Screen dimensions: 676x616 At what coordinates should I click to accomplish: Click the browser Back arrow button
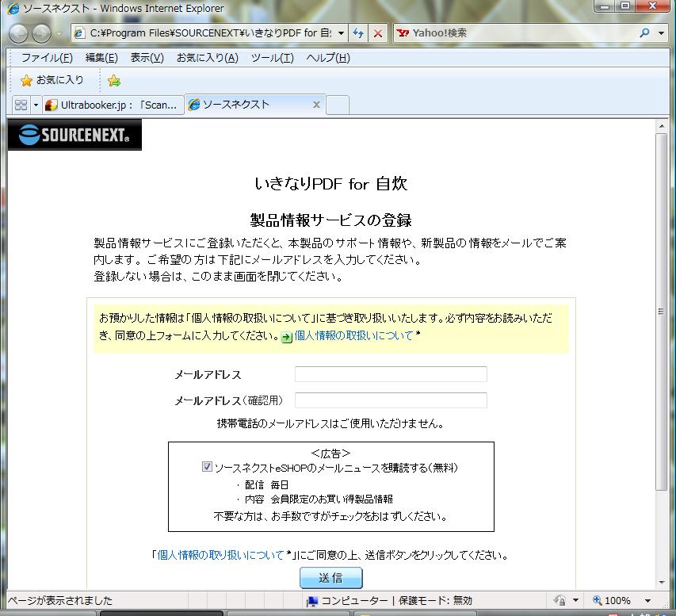[18, 33]
